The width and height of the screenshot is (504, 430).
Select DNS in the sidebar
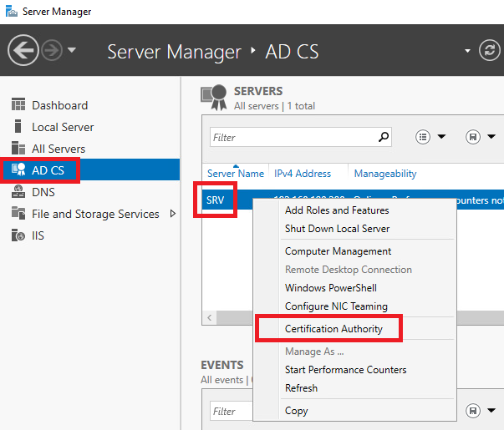pyautogui.click(x=43, y=192)
